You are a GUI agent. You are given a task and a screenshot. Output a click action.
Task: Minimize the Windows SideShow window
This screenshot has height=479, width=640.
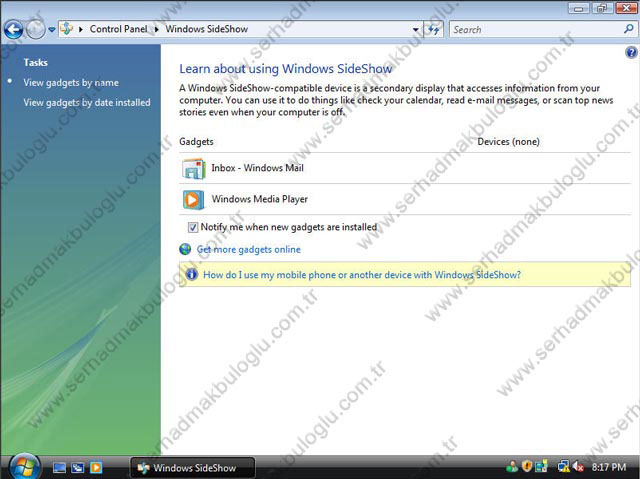click(578, 8)
